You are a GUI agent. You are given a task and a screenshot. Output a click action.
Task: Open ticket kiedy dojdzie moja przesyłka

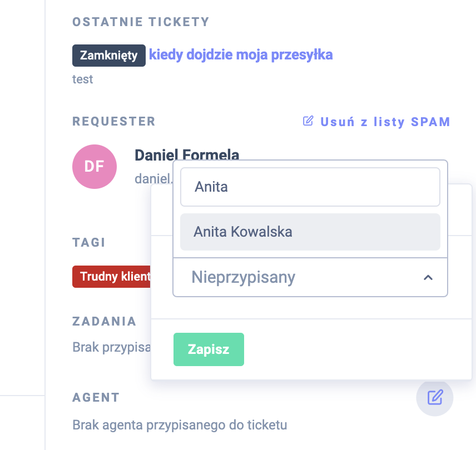coord(241,54)
